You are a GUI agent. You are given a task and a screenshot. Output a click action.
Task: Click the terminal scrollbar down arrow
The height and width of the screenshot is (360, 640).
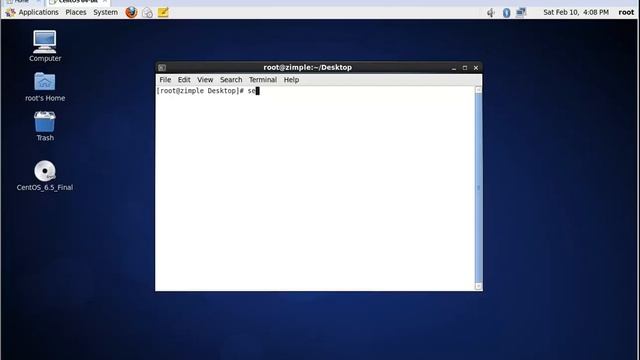tap(478, 286)
